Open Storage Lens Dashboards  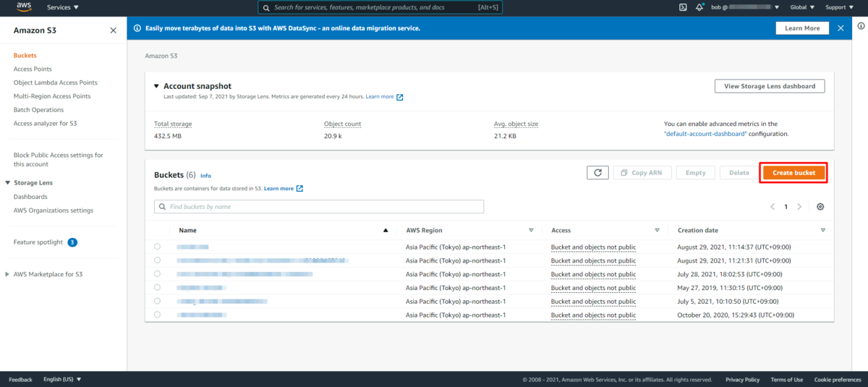click(30, 197)
